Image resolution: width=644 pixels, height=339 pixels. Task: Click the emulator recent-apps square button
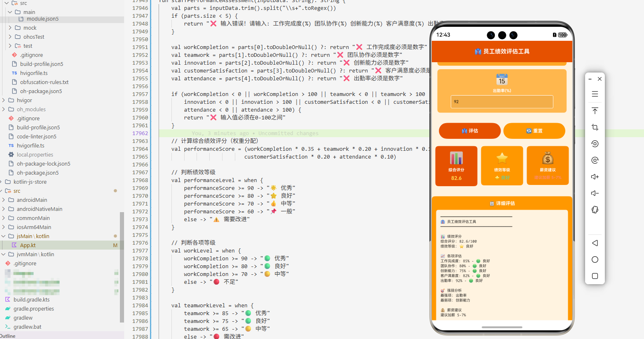click(595, 276)
